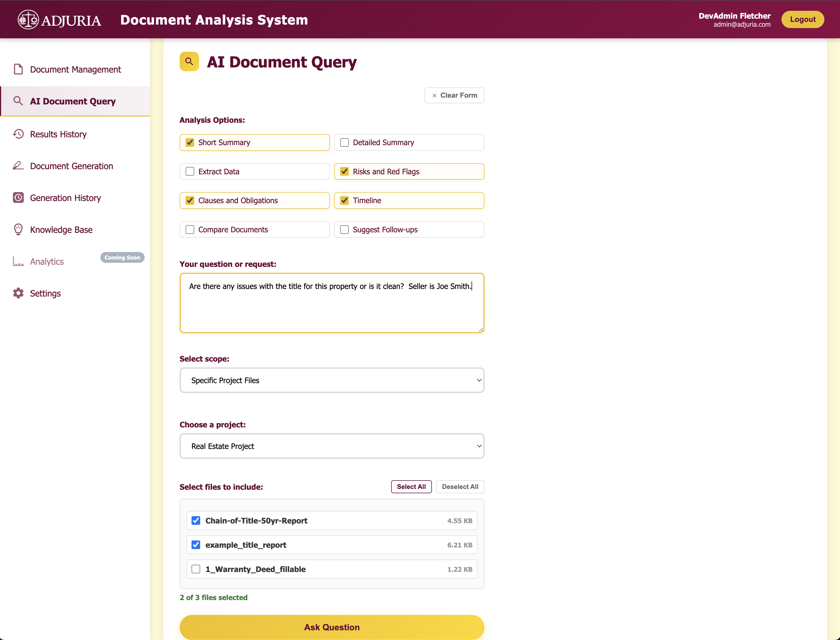The image size is (840, 640).
Task: Click the Knowledge Base lightbulb icon
Action: click(18, 229)
